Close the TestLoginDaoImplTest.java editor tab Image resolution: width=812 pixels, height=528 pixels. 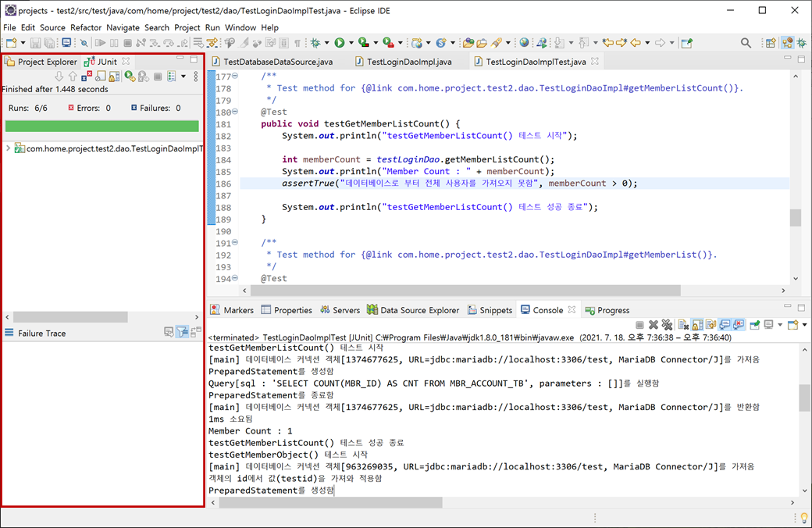point(595,61)
